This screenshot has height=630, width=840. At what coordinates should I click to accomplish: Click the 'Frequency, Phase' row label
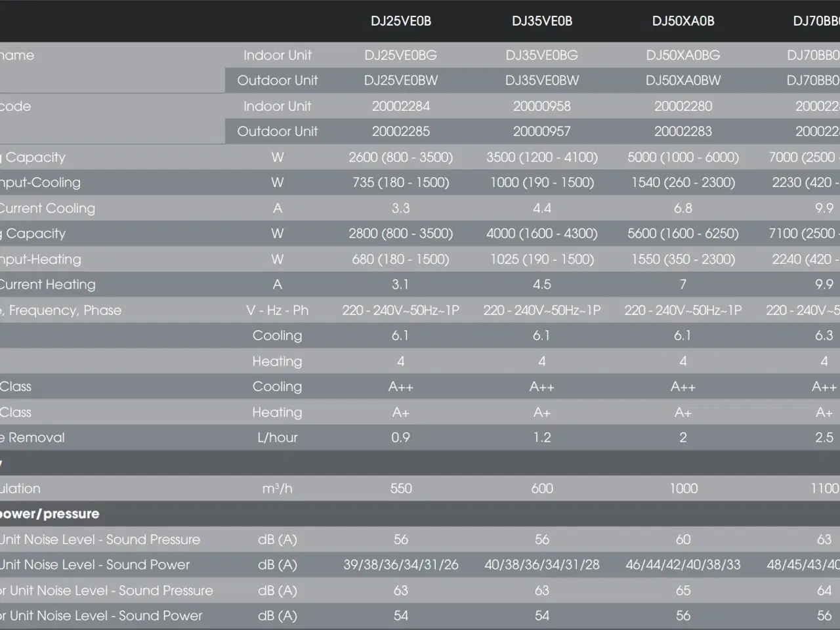(65, 310)
